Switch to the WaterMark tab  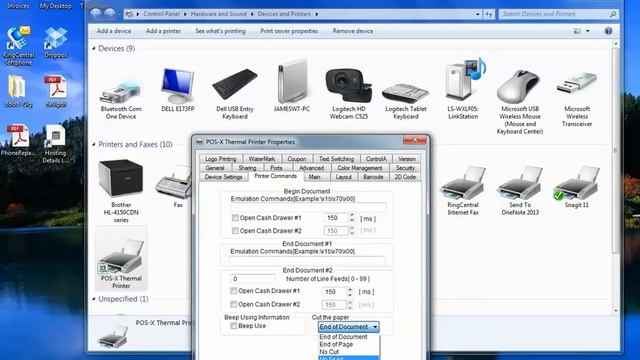[x=262, y=159]
